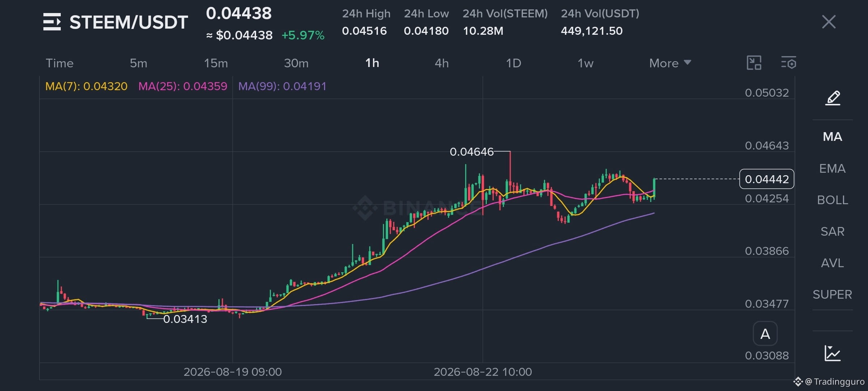Open the line chart indicator icon at bottom right
The height and width of the screenshot is (391, 868).
click(832, 353)
